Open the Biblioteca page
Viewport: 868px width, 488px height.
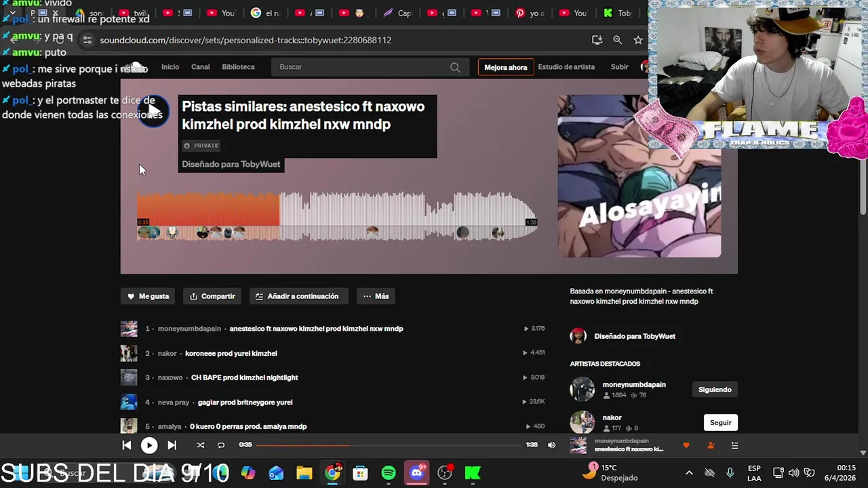click(x=238, y=67)
